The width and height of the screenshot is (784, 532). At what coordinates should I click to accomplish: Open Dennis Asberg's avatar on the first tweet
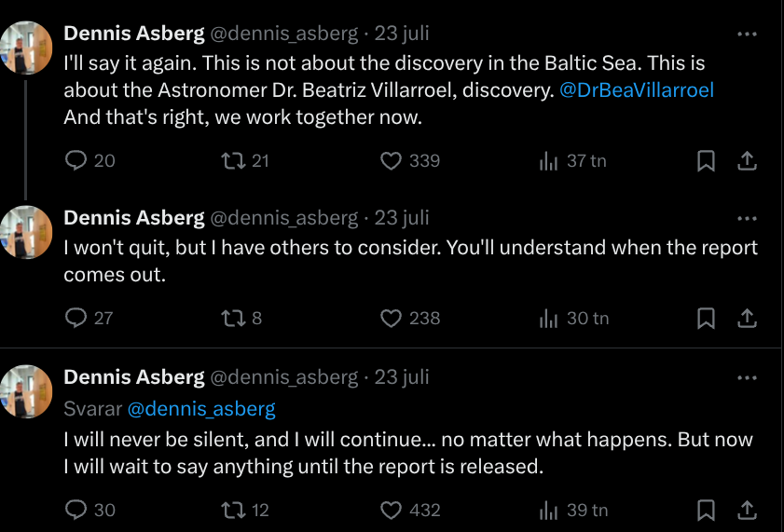coord(26,47)
